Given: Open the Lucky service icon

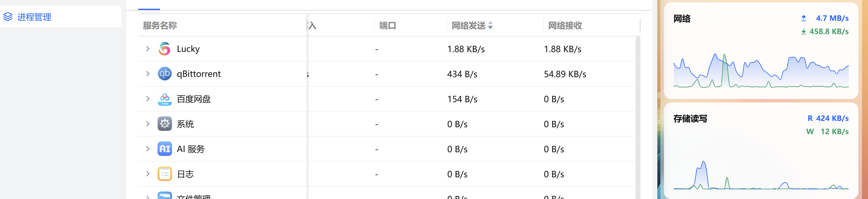Looking at the screenshot, I should click(164, 49).
